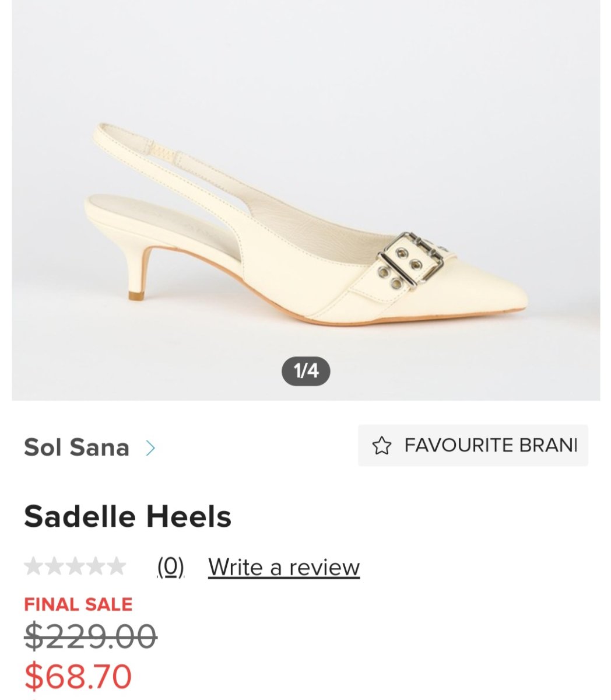Select the second rating star
611x700 pixels.
54,566
